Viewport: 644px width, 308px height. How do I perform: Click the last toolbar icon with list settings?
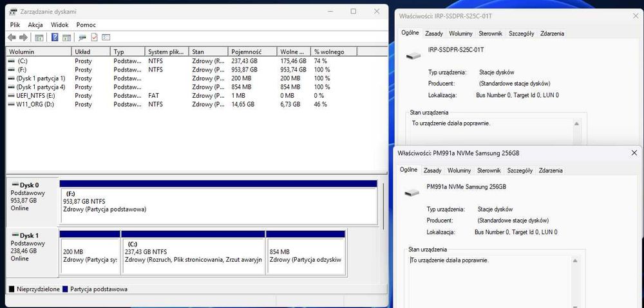click(x=106, y=38)
